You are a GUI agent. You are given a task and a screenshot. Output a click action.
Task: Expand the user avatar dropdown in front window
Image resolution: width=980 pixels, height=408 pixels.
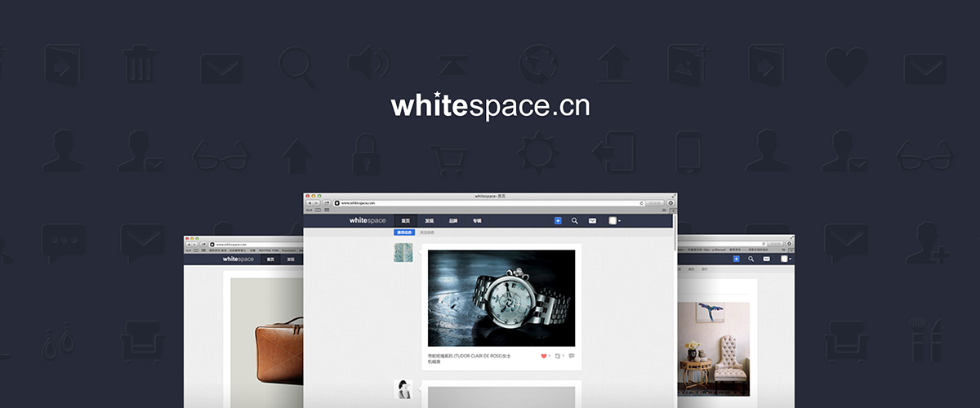click(615, 220)
